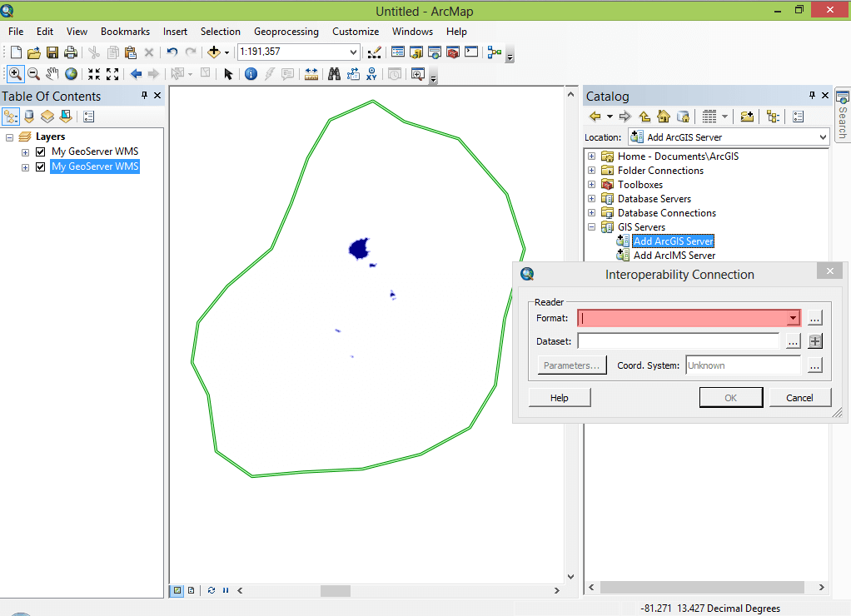Collapse GIS Servers node in Catalog

click(x=591, y=227)
